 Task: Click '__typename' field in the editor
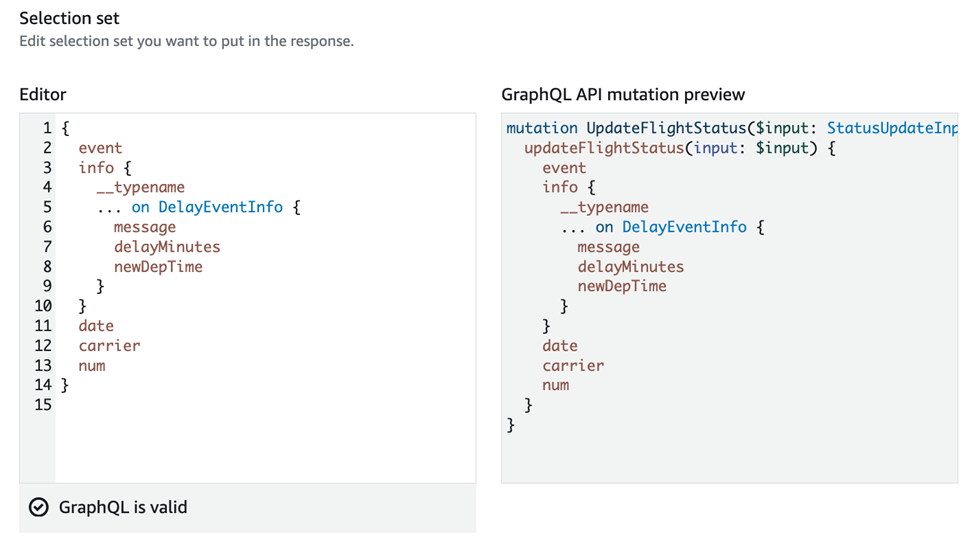pyautogui.click(x=140, y=187)
